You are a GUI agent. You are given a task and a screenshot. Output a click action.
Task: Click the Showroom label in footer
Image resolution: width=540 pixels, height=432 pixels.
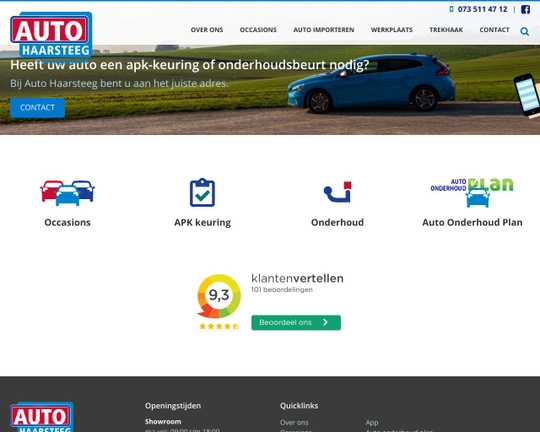[163, 422]
